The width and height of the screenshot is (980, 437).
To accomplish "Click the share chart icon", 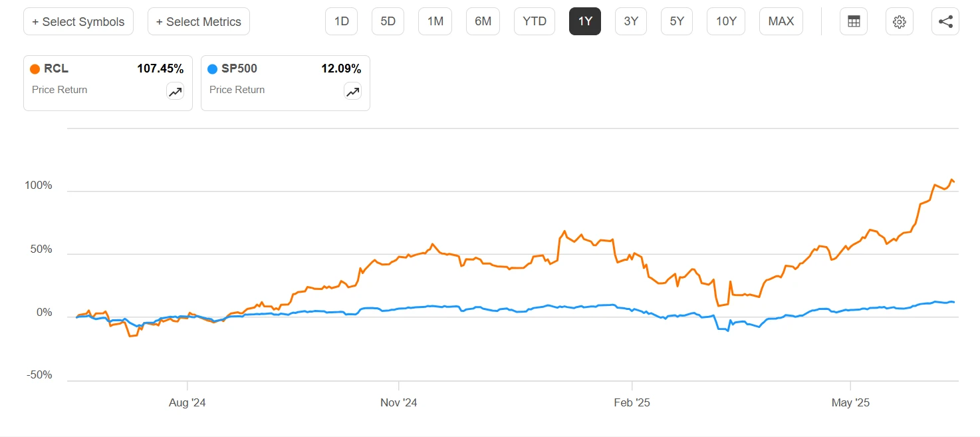I will click(x=945, y=21).
